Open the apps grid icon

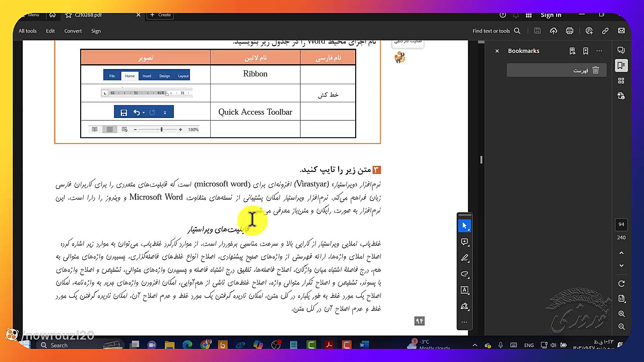point(529,15)
